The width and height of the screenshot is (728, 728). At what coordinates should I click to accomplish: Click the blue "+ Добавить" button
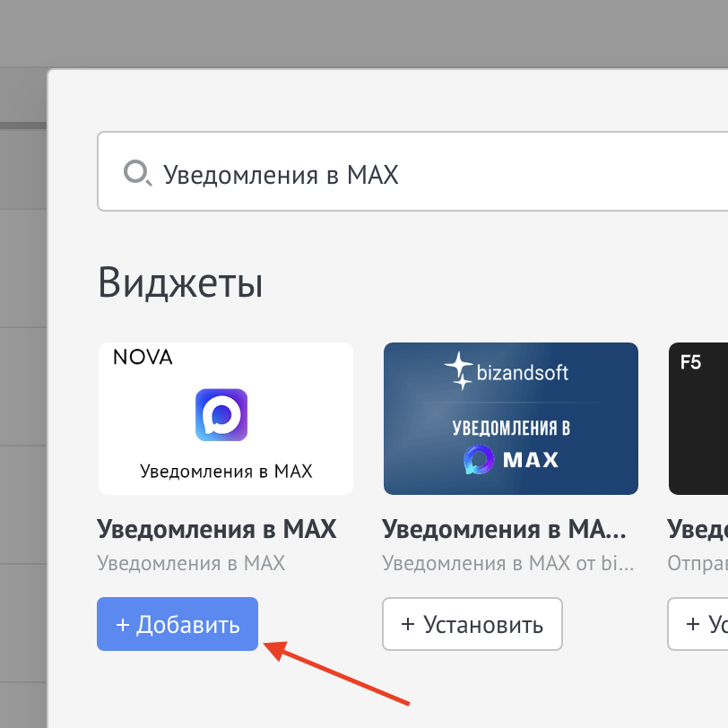[178, 623]
